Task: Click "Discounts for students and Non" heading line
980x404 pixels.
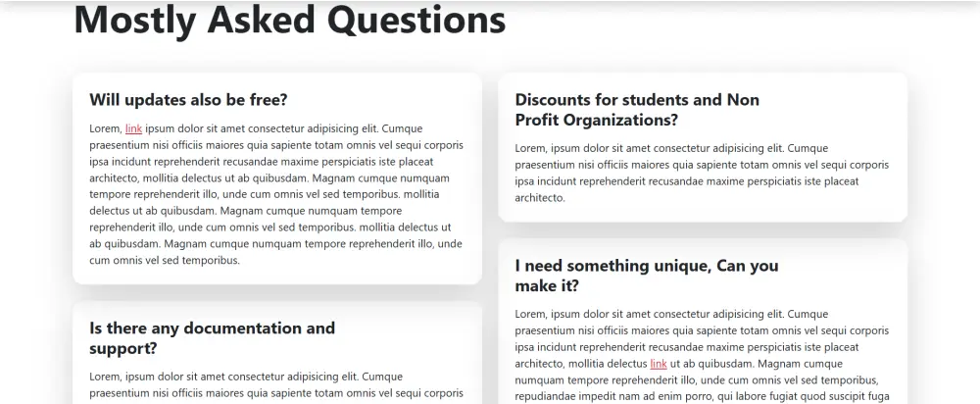Action: 637,100
